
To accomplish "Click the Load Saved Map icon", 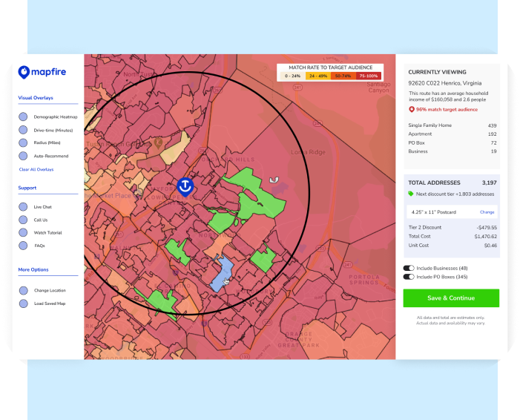I will [x=24, y=303].
